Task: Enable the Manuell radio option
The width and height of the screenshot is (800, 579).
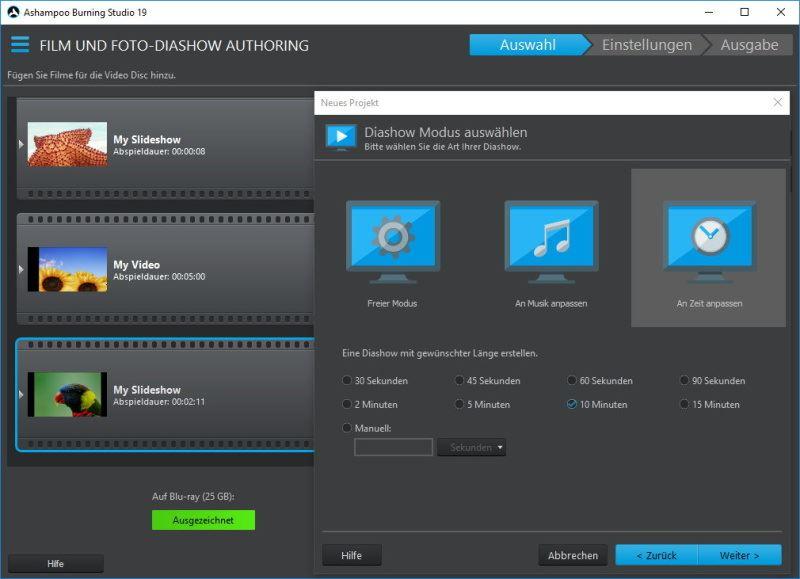Action: [x=348, y=428]
